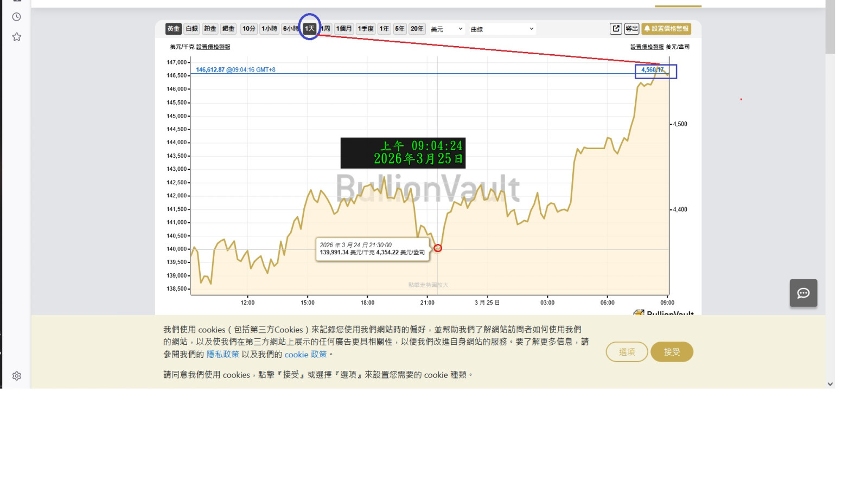Switch chart range to 1小時

tap(269, 29)
